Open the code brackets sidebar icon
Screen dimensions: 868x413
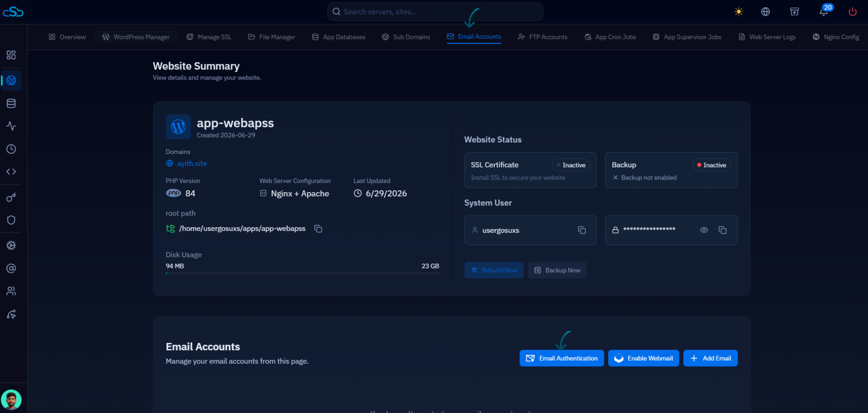pyautogui.click(x=11, y=172)
